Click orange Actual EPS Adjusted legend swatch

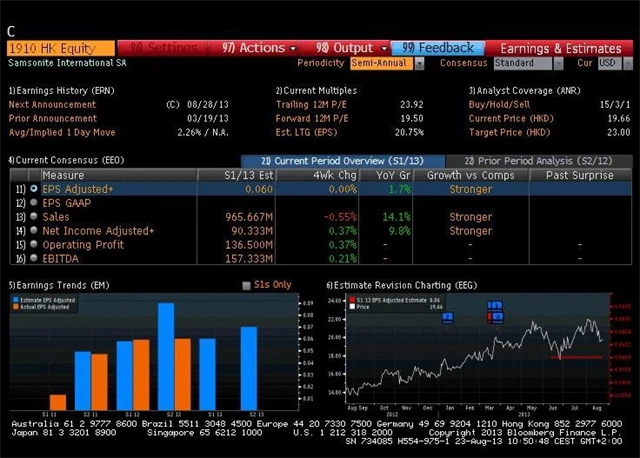[x=16, y=307]
